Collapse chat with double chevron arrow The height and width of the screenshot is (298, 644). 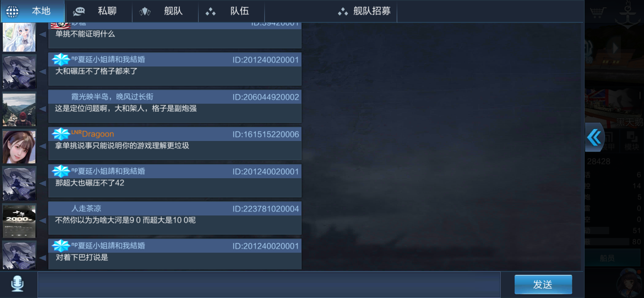coord(594,137)
